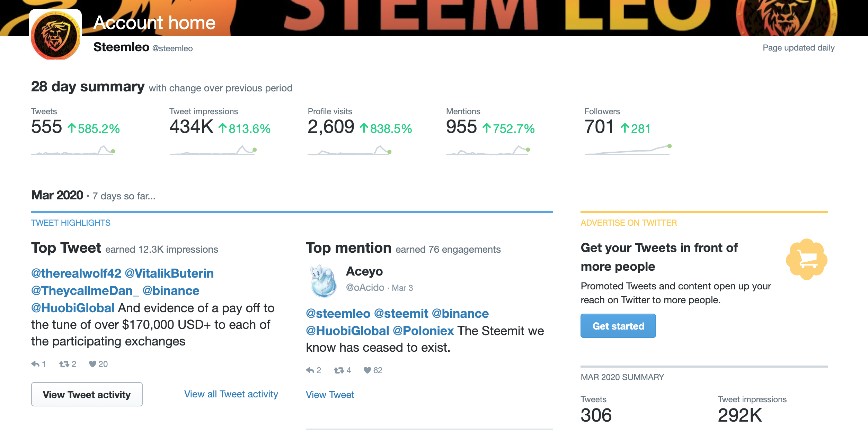Open Aceyo's profile avatar image

324,281
